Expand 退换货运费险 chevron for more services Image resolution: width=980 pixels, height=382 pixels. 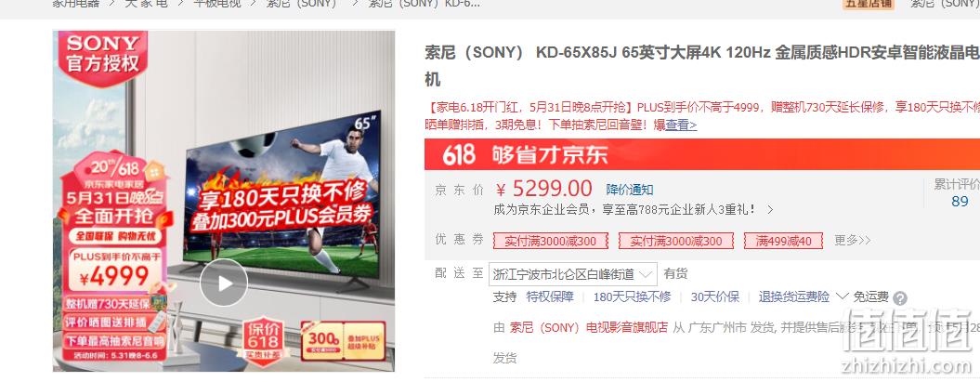pos(842,296)
